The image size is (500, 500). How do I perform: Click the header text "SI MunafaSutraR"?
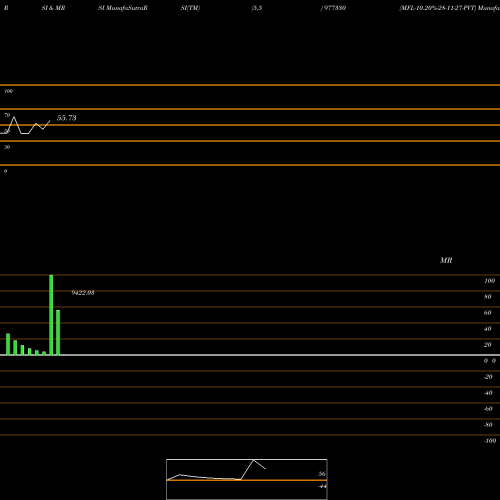coord(123,8)
